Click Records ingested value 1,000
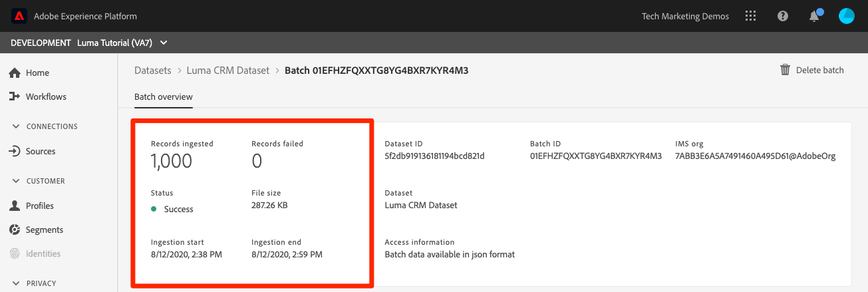 [172, 161]
